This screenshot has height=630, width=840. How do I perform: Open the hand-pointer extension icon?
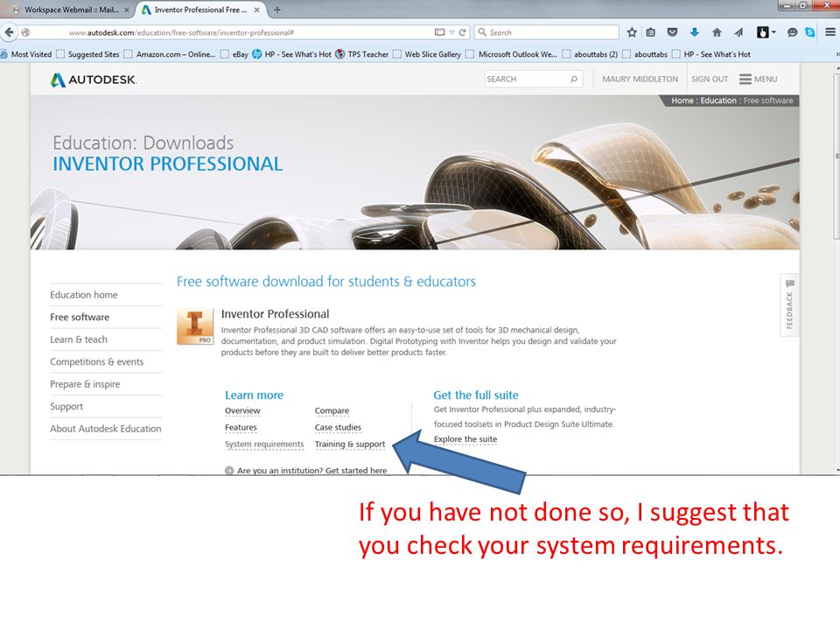(x=762, y=32)
